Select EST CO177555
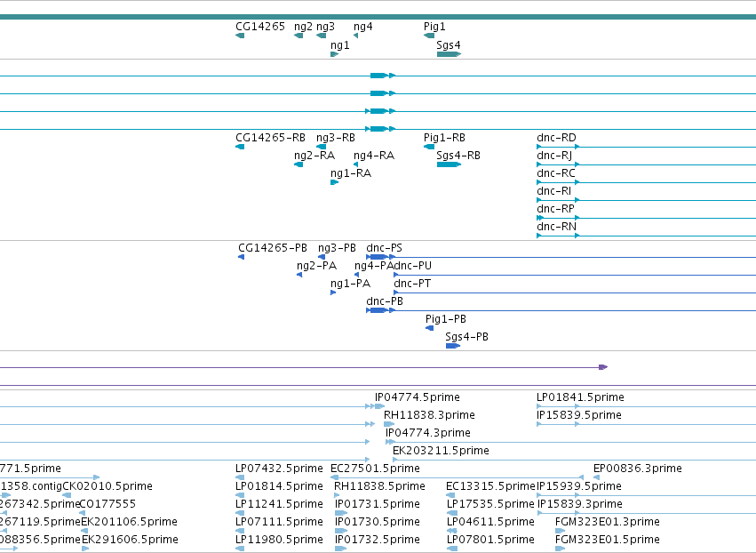 (107, 505)
